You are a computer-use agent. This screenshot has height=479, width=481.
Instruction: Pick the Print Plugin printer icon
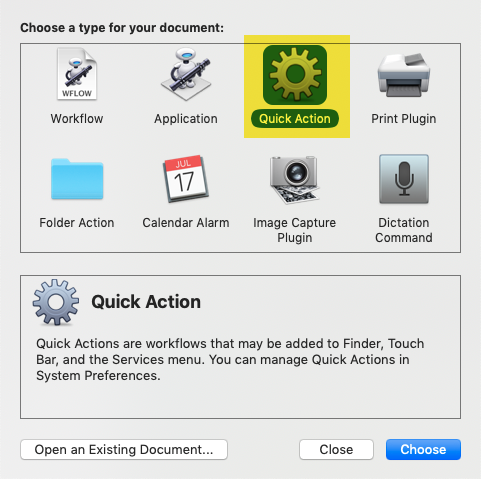pyautogui.click(x=404, y=76)
